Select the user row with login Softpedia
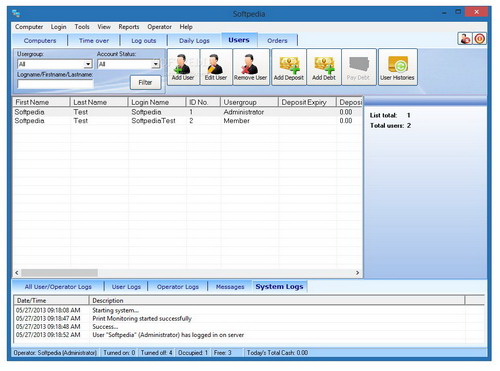The height and width of the screenshot is (371, 500). pyautogui.click(x=188, y=112)
